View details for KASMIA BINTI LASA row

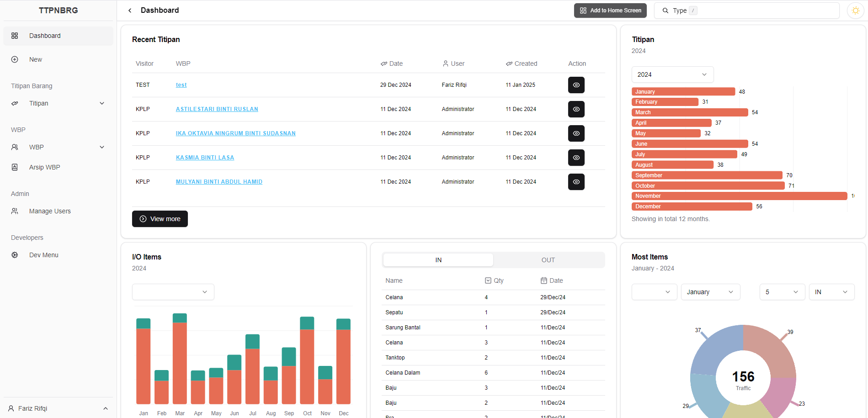tap(576, 158)
